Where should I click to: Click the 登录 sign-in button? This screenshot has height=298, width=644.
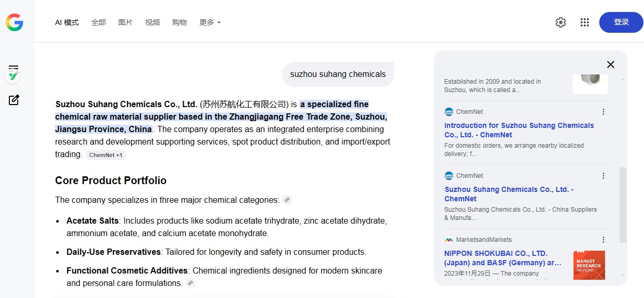pyautogui.click(x=621, y=22)
